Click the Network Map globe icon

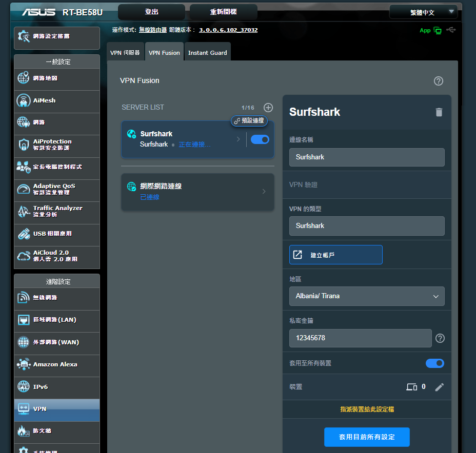(x=24, y=77)
